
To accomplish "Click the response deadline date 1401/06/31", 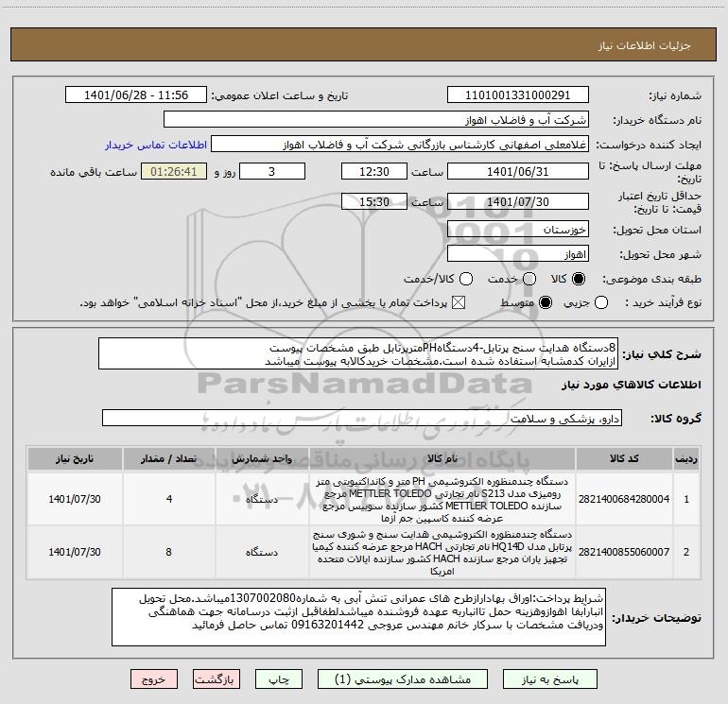I will 518,171.
